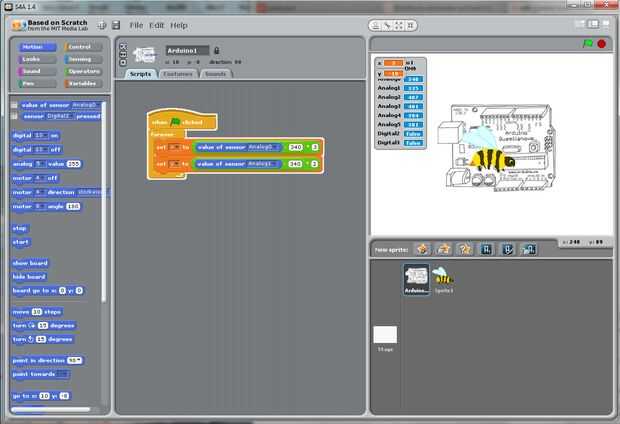Click the sprite lock icon
The height and width of the screenshot is (424, 620).
216,51
